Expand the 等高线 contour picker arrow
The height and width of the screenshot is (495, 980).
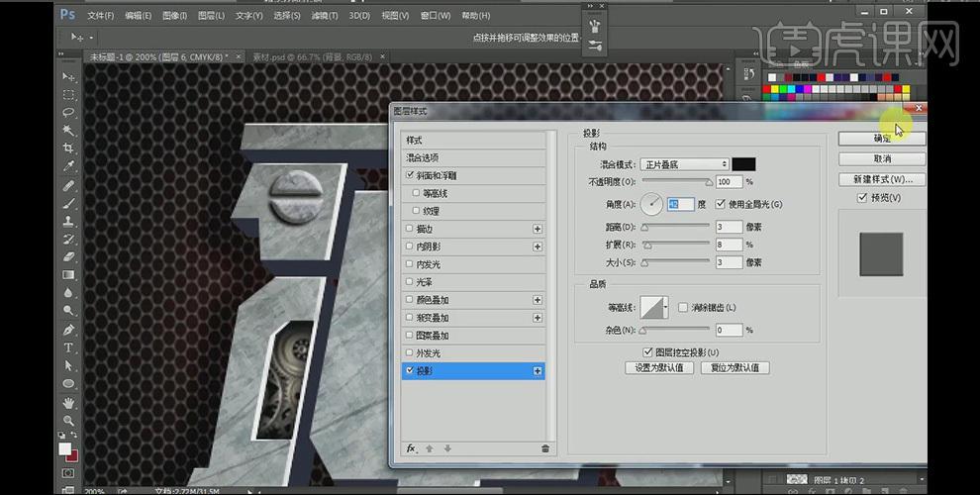click(x=666, y=308)
